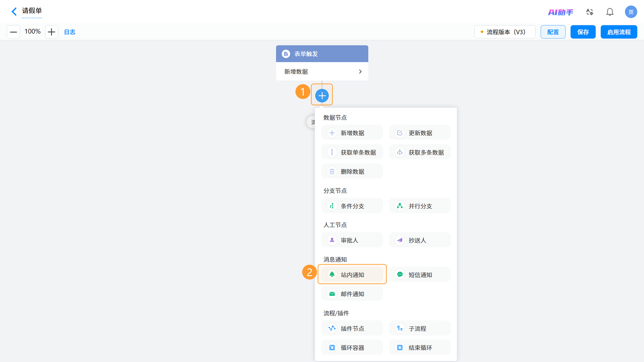644x362 pixels.
Task: Click the 表单触发 form icon
Action: (x=286, y=54)
